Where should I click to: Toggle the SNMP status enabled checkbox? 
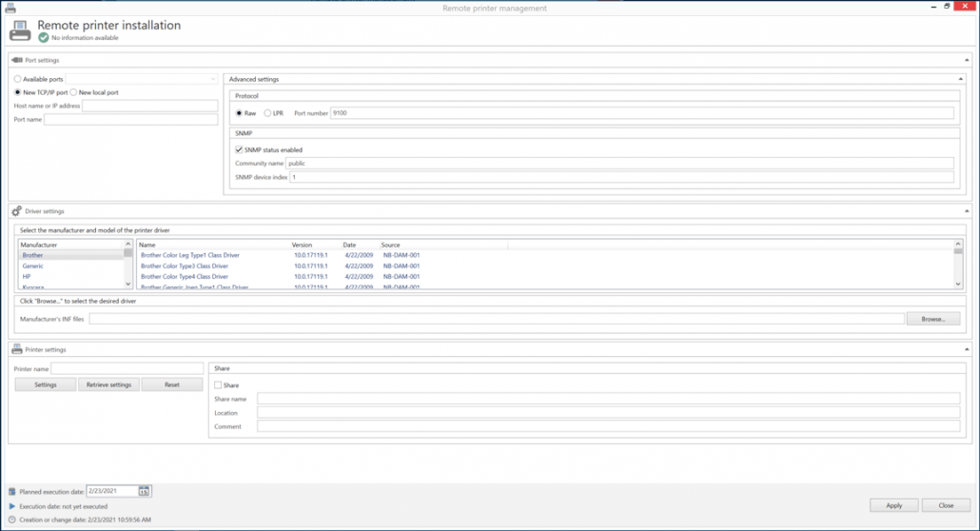pyautogui.click(x=239, y=150)
